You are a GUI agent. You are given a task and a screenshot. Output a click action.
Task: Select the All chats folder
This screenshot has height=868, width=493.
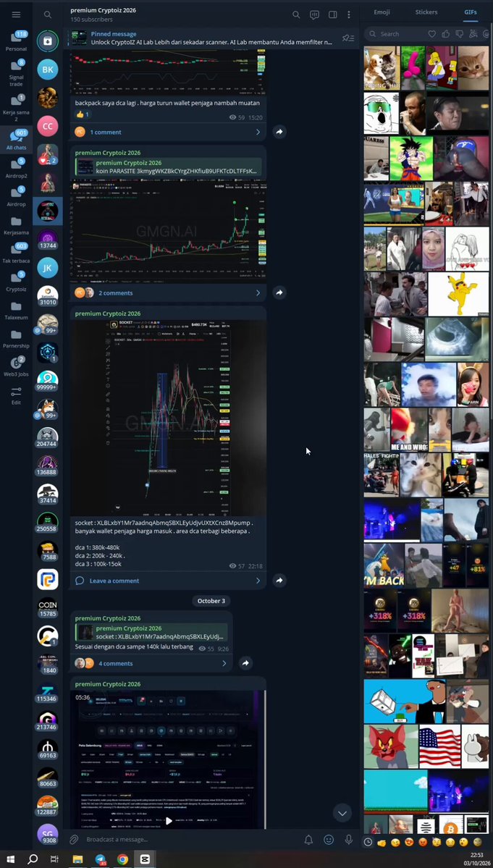16,140
